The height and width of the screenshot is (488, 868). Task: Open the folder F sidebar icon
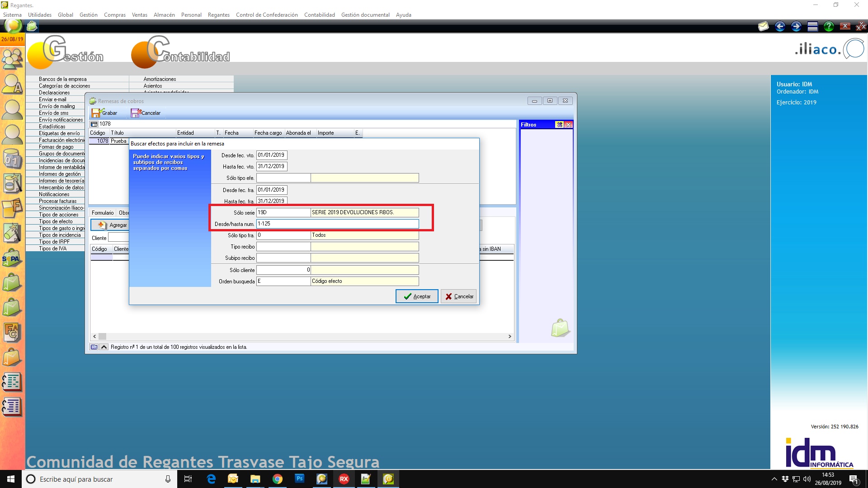point(12,208)
